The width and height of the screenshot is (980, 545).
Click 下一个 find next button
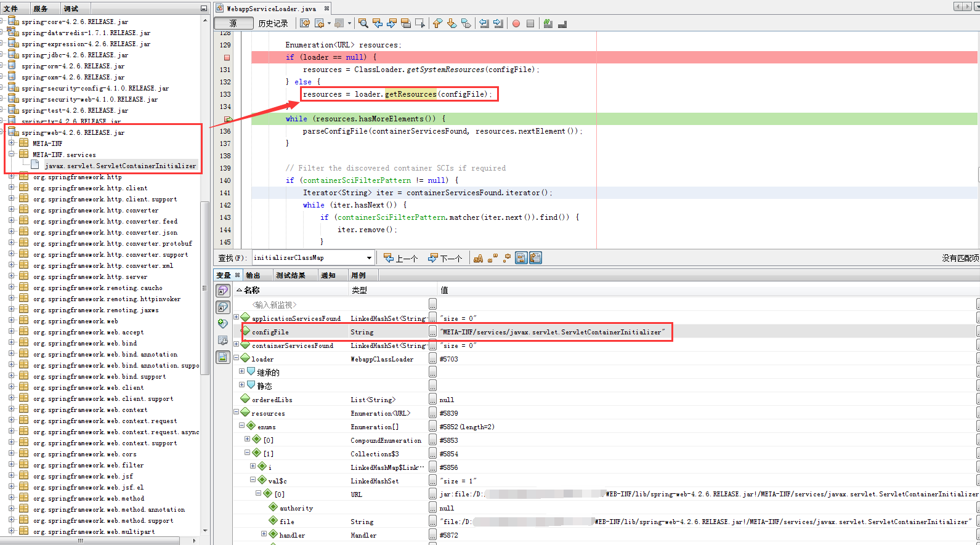[445, 258]
